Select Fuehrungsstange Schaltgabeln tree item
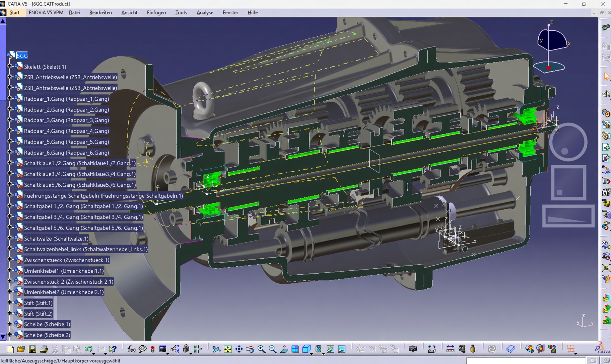This screenshot has width=611, height=364. tap(104, 195)
